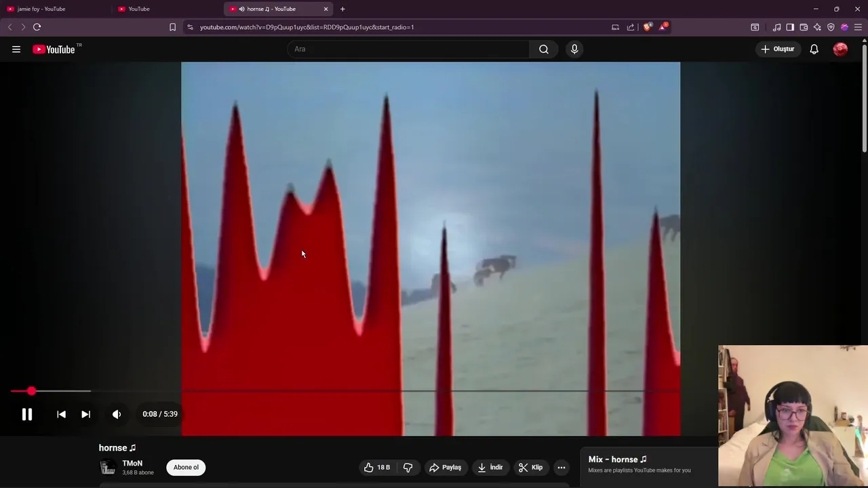Pause the hornse video
The width and height of the screenshot is (868, 488).
point(26,414)
